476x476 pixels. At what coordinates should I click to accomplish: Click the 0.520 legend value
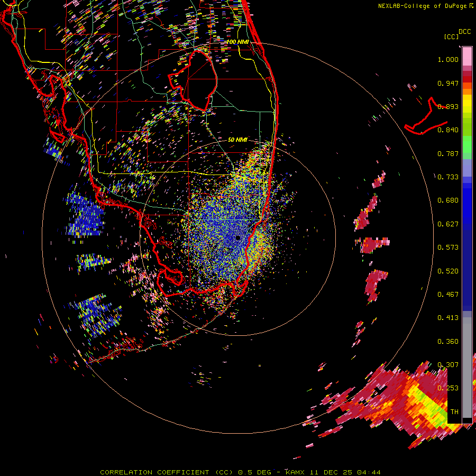coord(448,271)
